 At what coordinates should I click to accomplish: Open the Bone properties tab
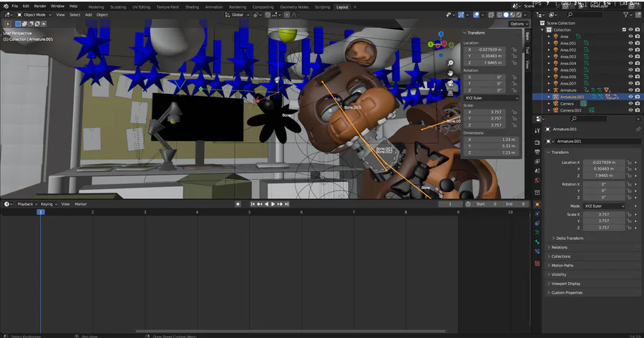(x=537, y=242)
